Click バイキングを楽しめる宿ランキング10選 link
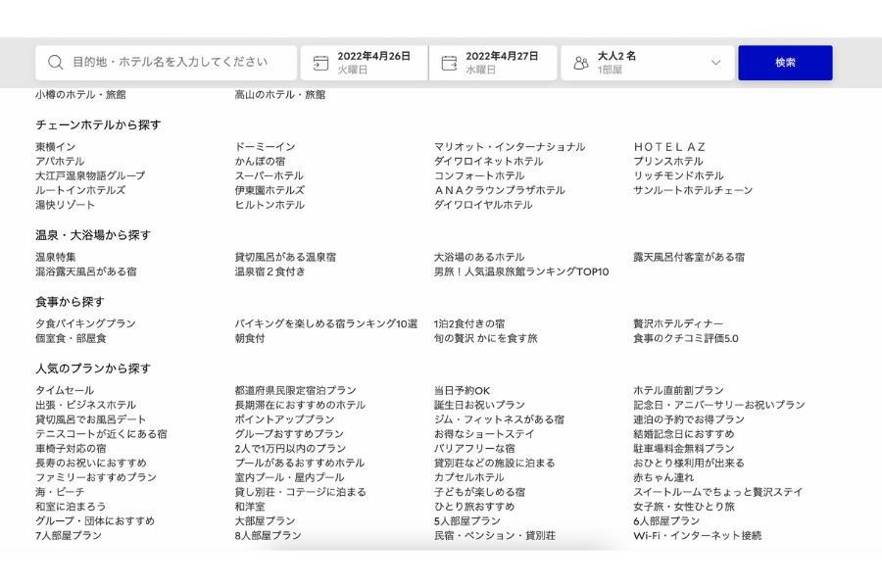The height and width of the screenshot is (588, 882). click(326, 323)
